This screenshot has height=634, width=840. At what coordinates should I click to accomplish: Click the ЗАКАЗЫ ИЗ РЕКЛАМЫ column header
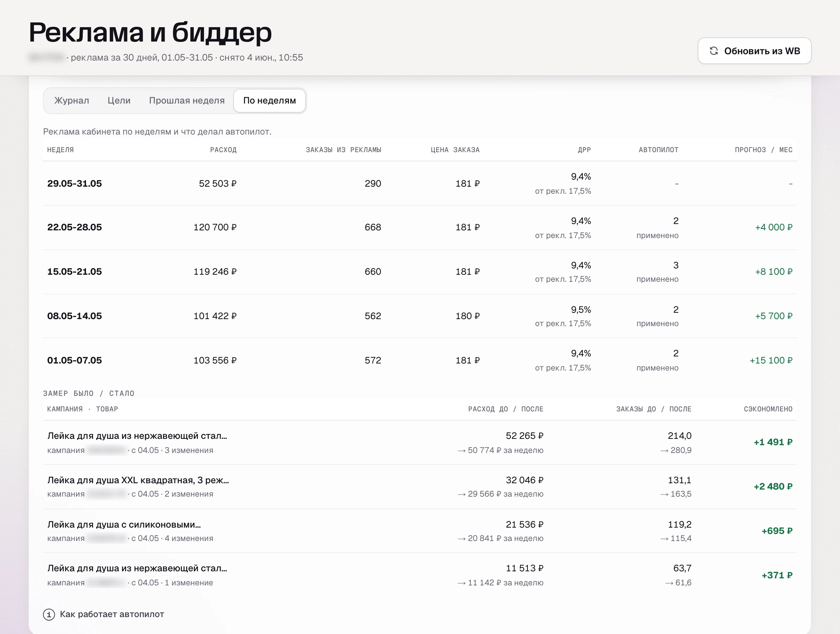pyautogui.click(x=343, y=150)
